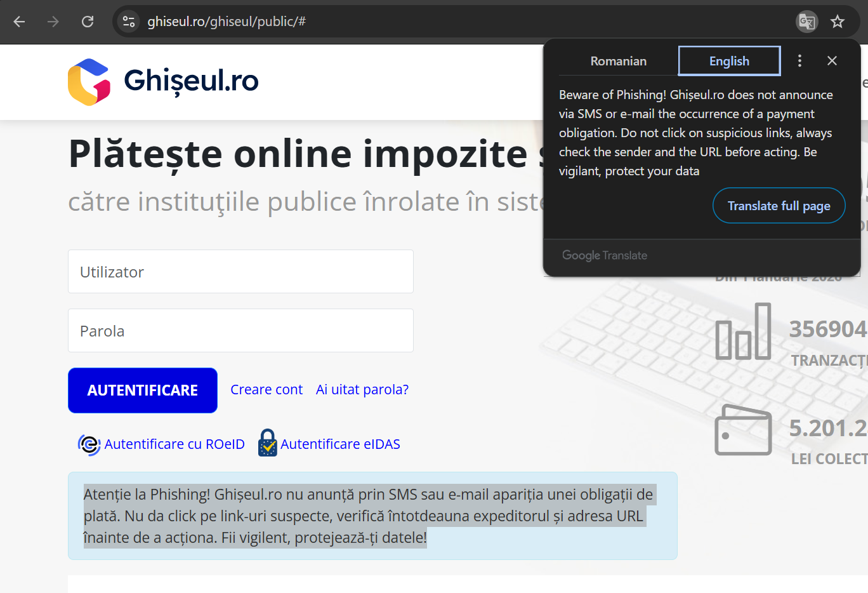Screen dimensions: 868x593
Task: Click the Plătește online impozite heading
Action: coord(305,154)
